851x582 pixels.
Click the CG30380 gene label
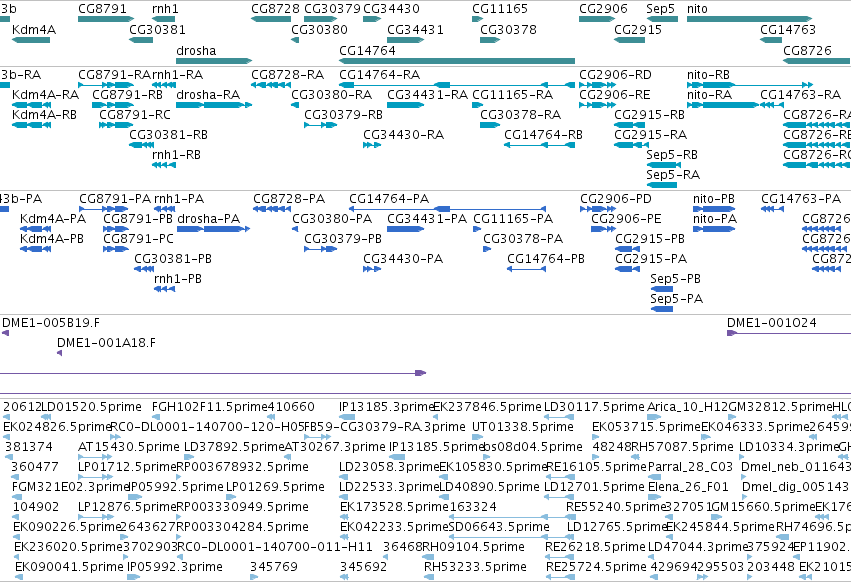click(319, 29)
